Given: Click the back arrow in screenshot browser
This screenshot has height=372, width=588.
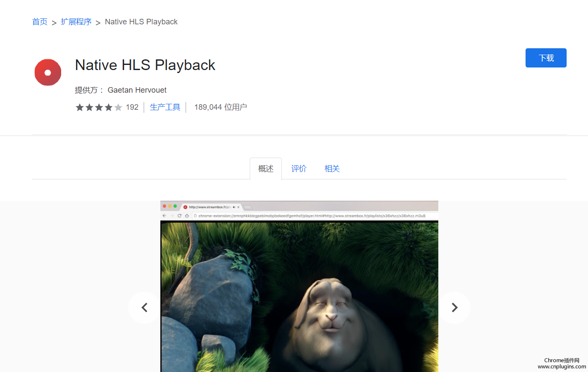Looking at the screenshot, I should (164, 216).
